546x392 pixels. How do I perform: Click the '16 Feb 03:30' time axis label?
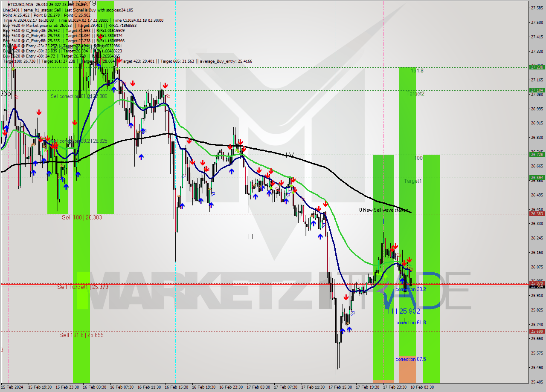(x=95, y=387)
